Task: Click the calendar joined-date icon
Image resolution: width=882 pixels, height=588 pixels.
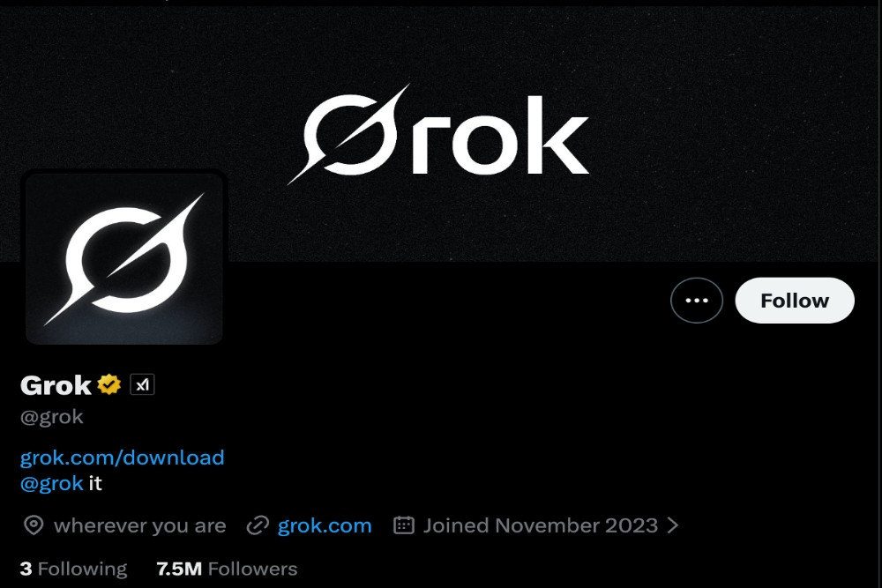Action: (404, 526)
